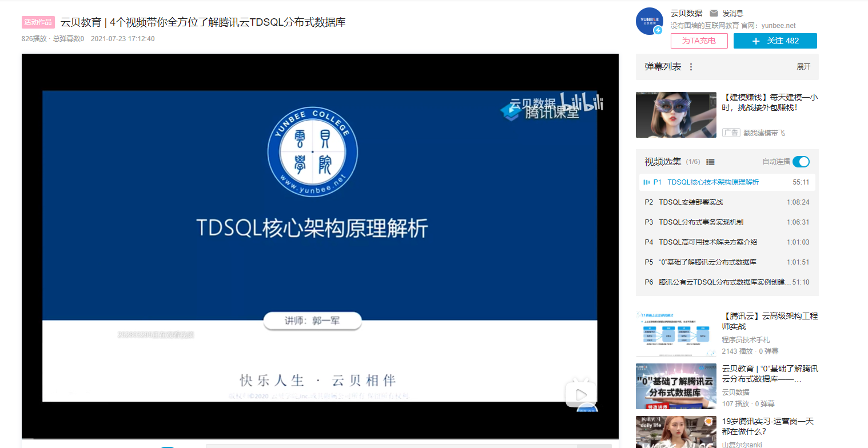868x448 pixels.
Task: Click the 戳我建模带飞 ad source text
Action: (764, 133)
